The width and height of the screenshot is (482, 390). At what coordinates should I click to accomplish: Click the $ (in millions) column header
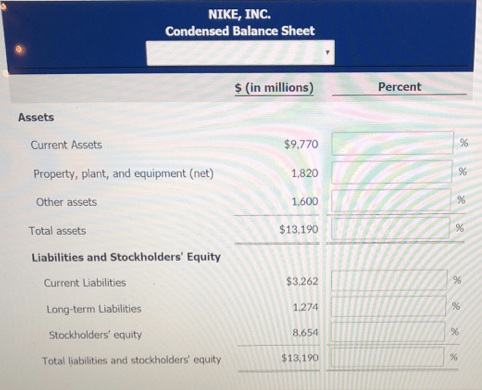tap(274, 88)
